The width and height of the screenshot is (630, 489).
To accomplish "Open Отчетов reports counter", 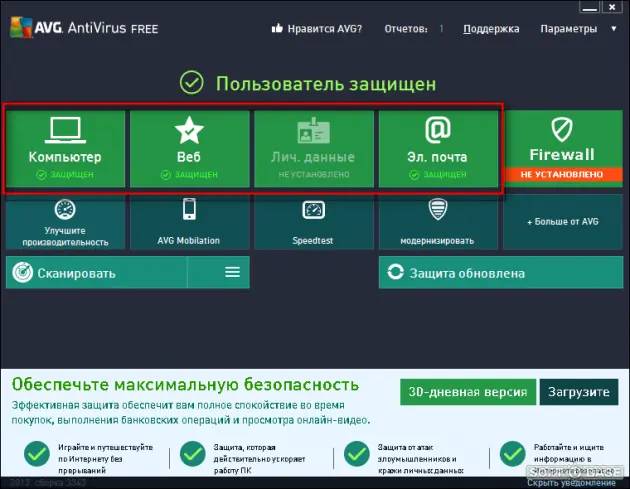I will pyautogui.click(x=406, y=29).
